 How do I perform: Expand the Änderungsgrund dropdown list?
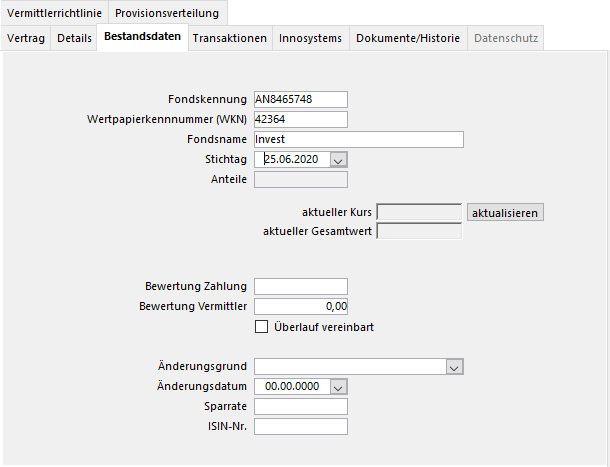(x=455, y=367)
